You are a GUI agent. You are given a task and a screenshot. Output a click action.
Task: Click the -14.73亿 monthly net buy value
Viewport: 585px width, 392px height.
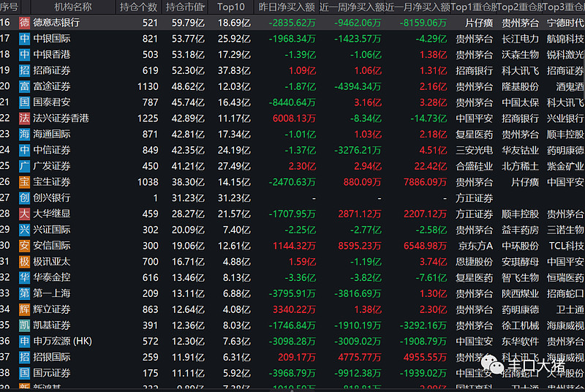429,118
